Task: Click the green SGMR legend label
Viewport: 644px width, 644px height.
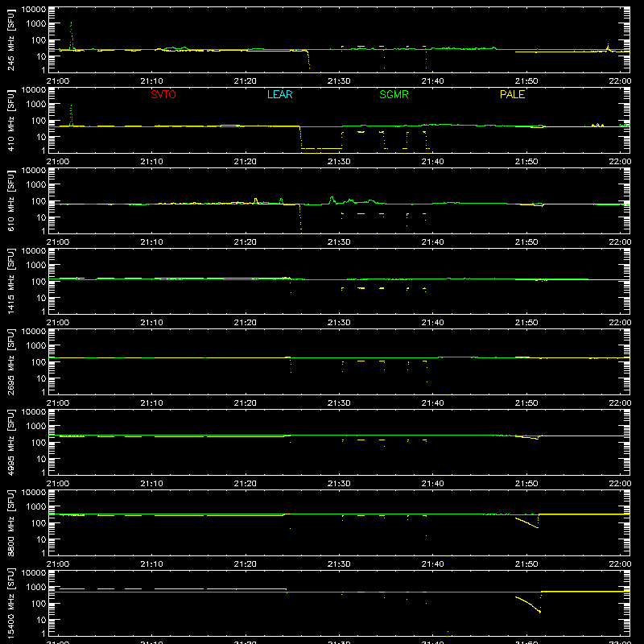Action: click(394, 94)
